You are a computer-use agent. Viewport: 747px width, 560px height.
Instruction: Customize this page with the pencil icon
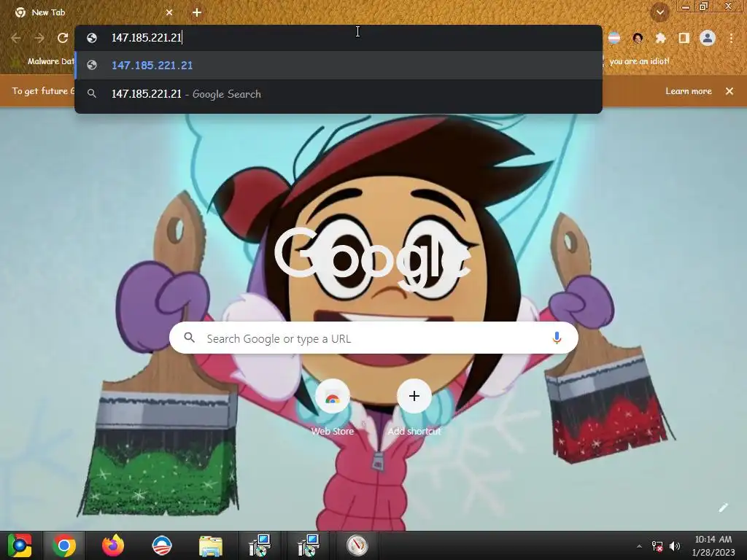(x=723, y=507)
